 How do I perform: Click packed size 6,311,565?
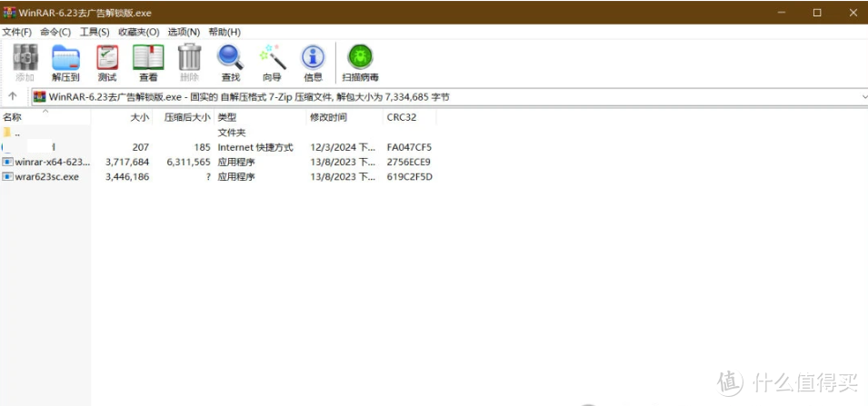[x=188, y=162]
